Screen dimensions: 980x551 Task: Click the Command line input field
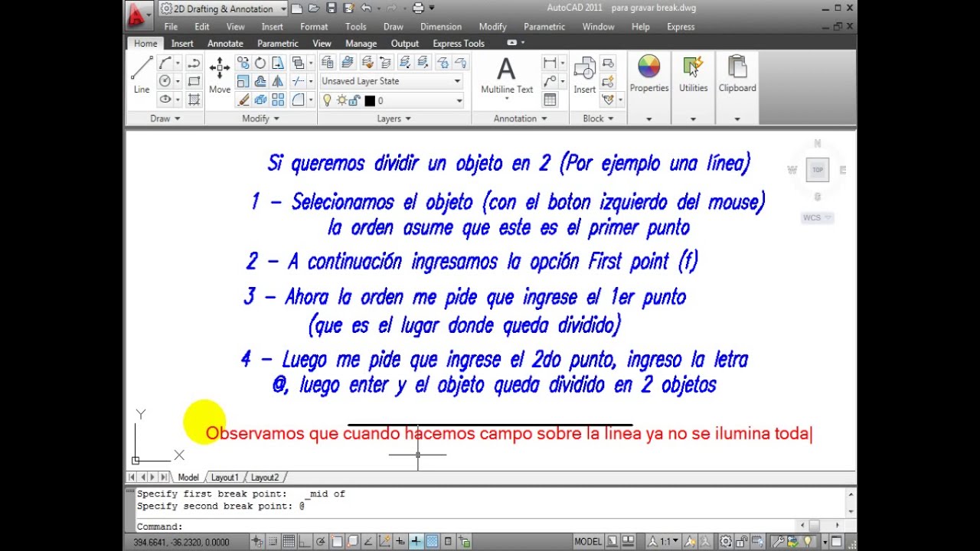(490, 527)
